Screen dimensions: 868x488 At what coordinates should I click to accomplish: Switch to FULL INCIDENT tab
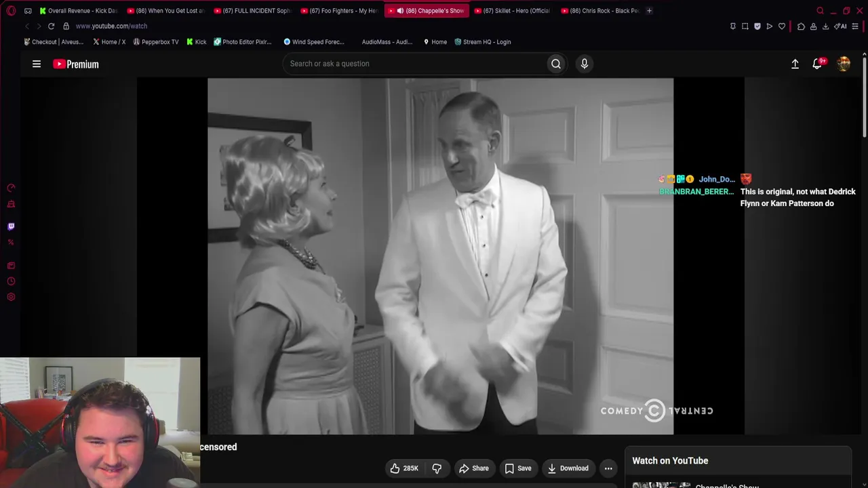253,11
